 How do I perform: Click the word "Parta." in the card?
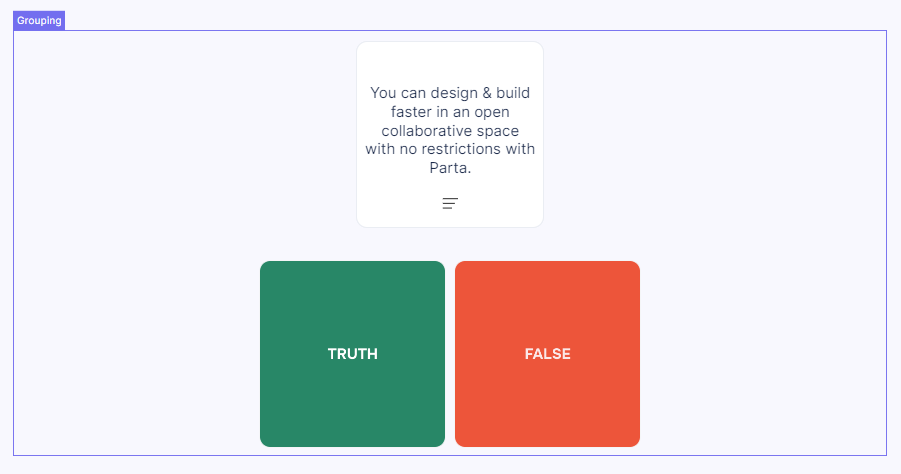pos(450,169)
